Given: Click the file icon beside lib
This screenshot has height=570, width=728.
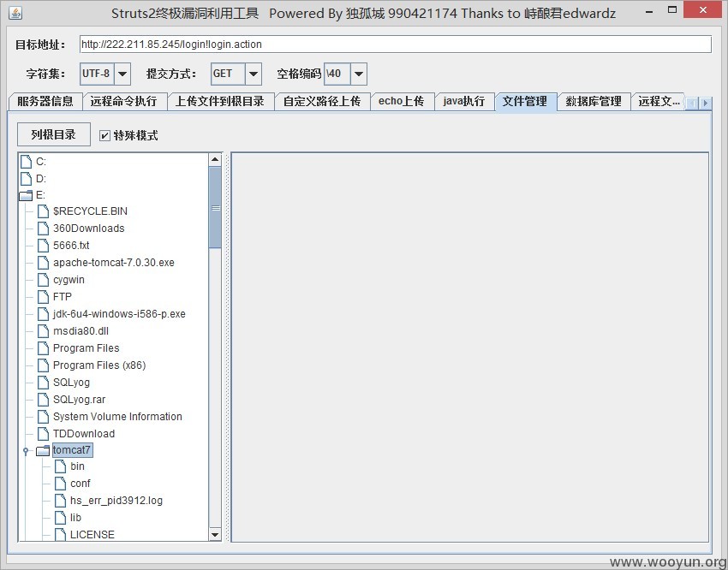Looking at the screenshot, I should [60, 518].
